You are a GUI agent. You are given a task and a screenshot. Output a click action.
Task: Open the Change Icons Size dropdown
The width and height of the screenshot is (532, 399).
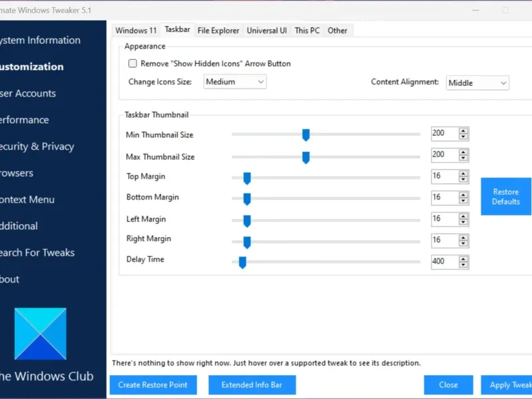coord(235,82)
